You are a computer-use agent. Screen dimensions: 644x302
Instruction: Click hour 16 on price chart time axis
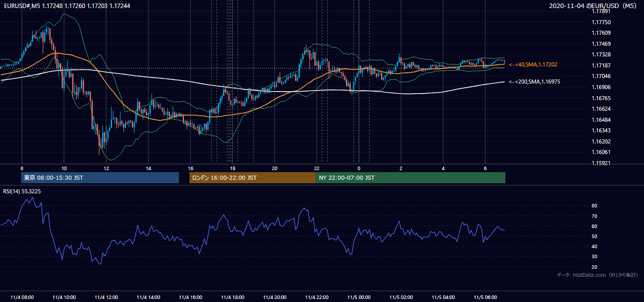[190, 168]
